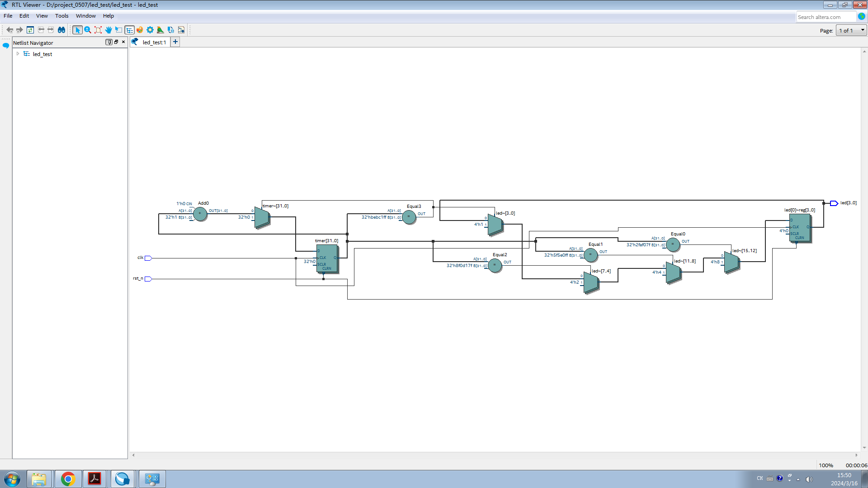Toggle the Netlist Navigator panel button
Screen dimensions: 868x488
coord(129,30)
